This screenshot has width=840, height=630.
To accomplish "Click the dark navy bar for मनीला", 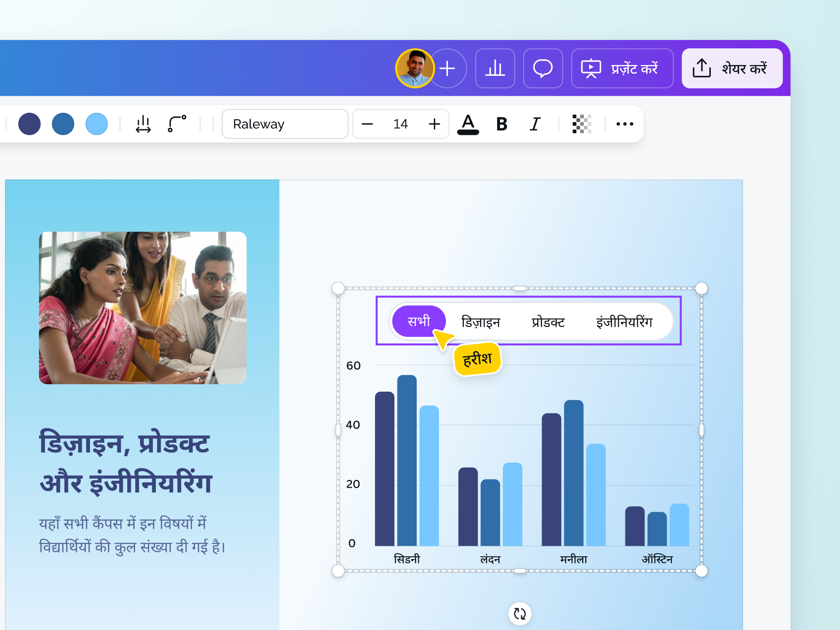I will [551, 480].
